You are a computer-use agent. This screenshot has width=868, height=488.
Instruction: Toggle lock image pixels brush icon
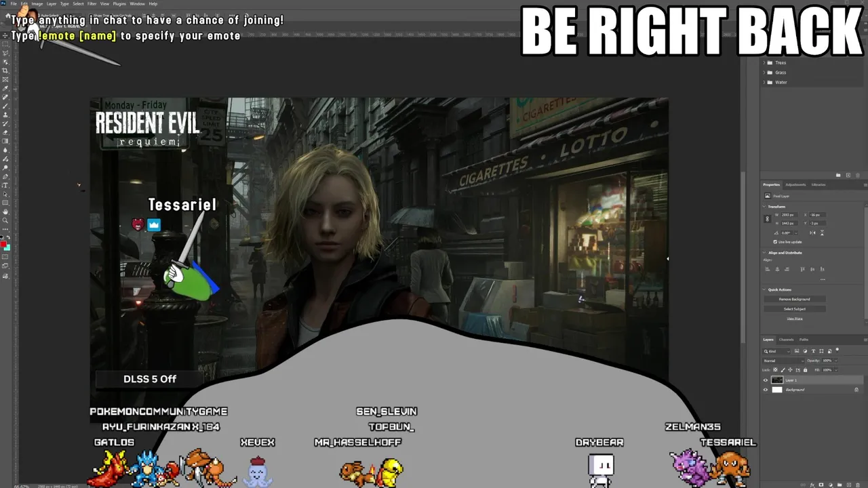[783, 370]
